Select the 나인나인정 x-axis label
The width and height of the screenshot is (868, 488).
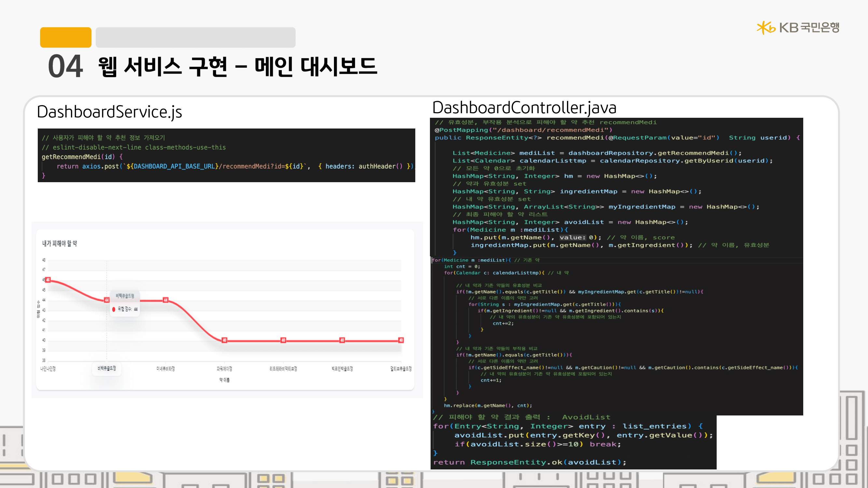(x=48, y=369)
